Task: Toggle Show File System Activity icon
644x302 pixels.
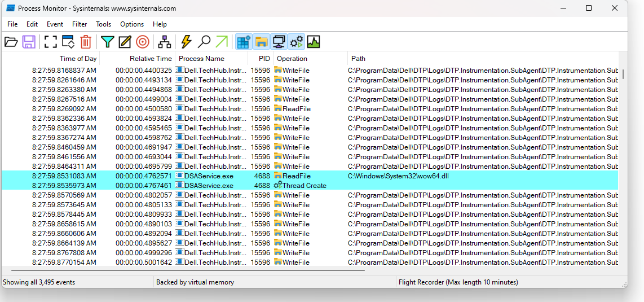Action: (261, 42)
